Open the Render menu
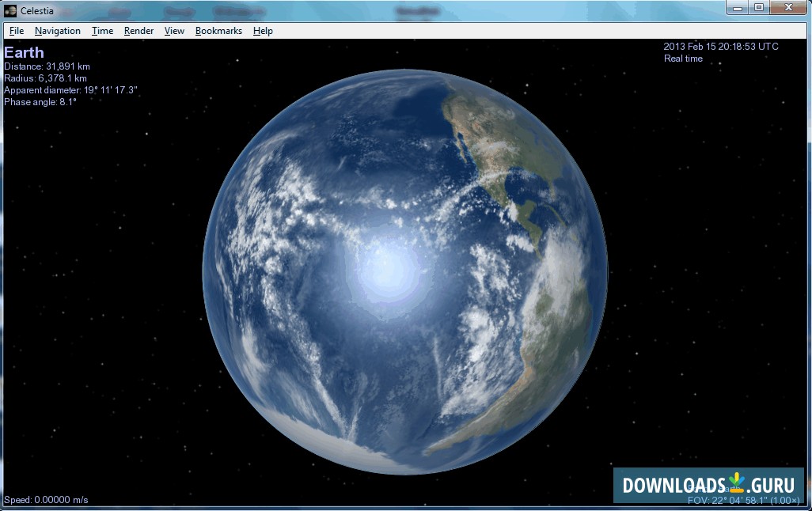The image size is (812, 511). click(138, 31)
